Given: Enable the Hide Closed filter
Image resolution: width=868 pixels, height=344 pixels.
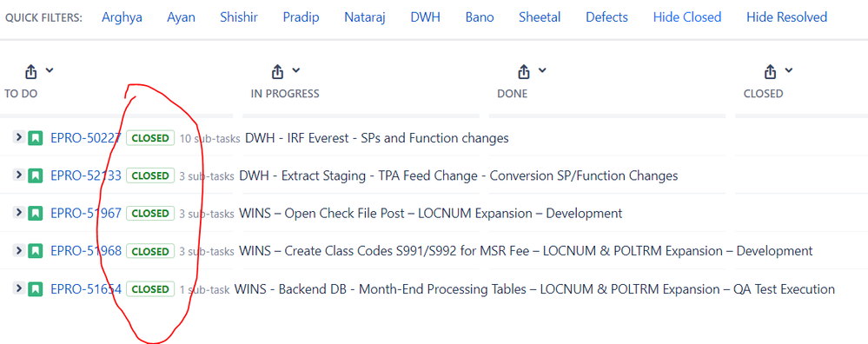Looking at the screenshot, I should 687,17.
